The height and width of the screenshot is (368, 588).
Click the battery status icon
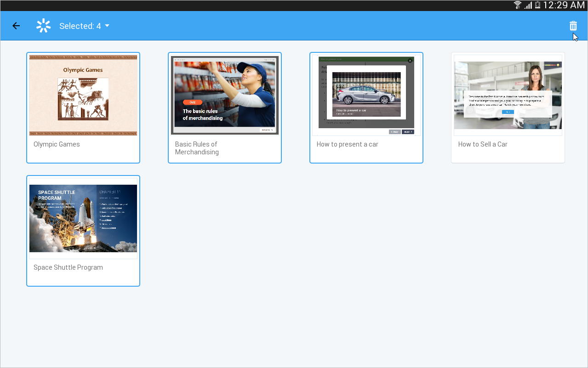point(537,5)
